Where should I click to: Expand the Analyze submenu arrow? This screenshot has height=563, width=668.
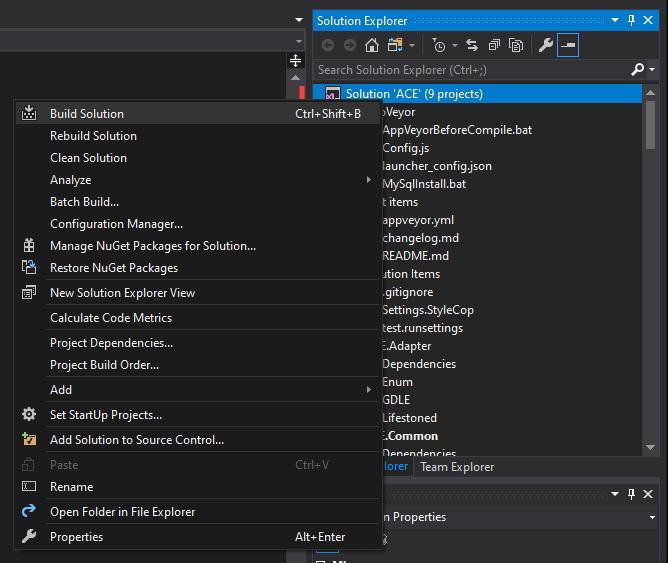[369, 180]
